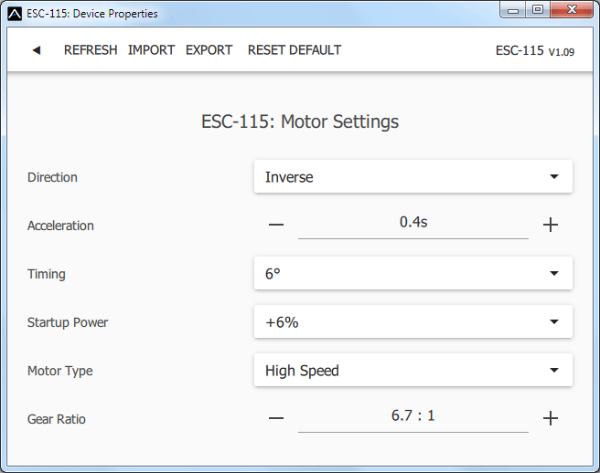Click the plus icon for Acceleration
The image size is (600, 473).
(x=549, y=225)
